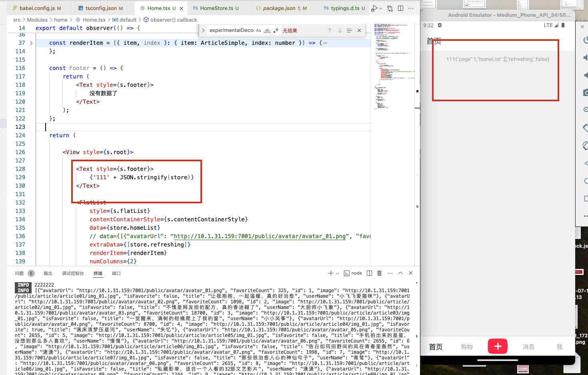588x375 pixels.
Task: Close the find widget
Action: (x=359, y=30)
